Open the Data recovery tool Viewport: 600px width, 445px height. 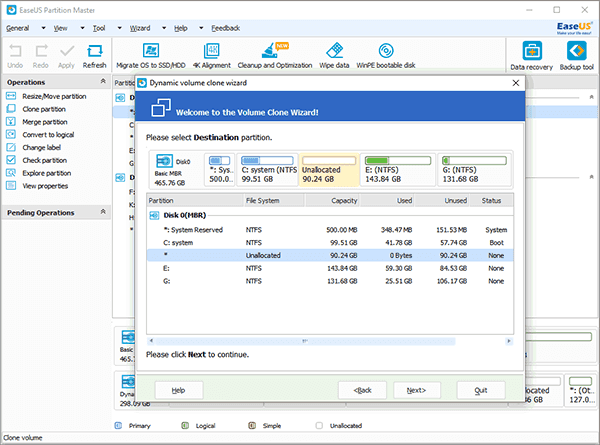pyautogui.click(x=532, y=56)
